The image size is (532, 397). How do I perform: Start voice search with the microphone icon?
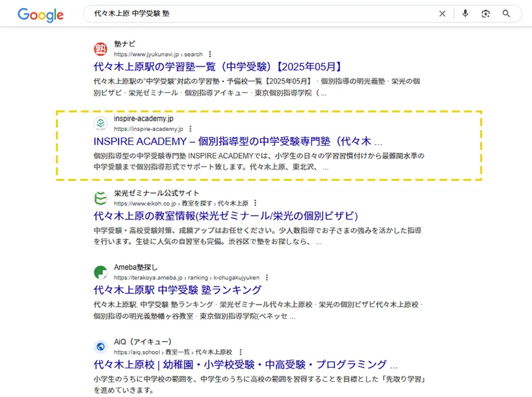pos(465,13)
